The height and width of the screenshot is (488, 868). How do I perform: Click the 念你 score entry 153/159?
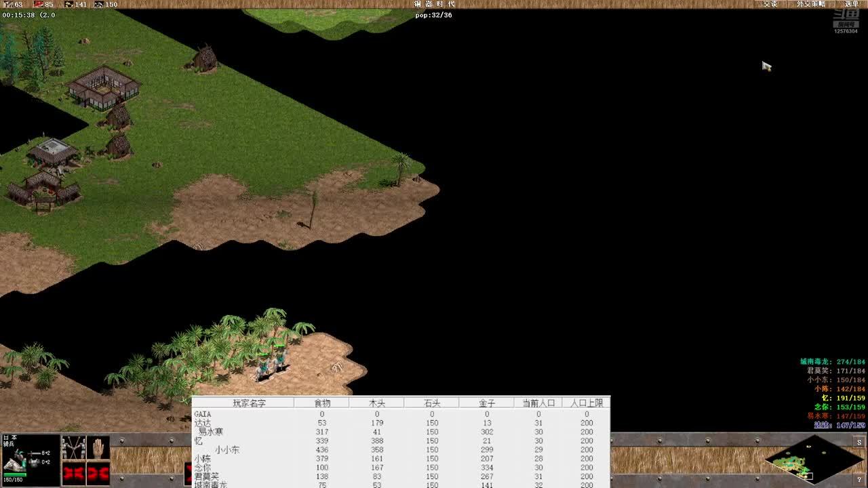pyautogui.click(x=840, y=407)
